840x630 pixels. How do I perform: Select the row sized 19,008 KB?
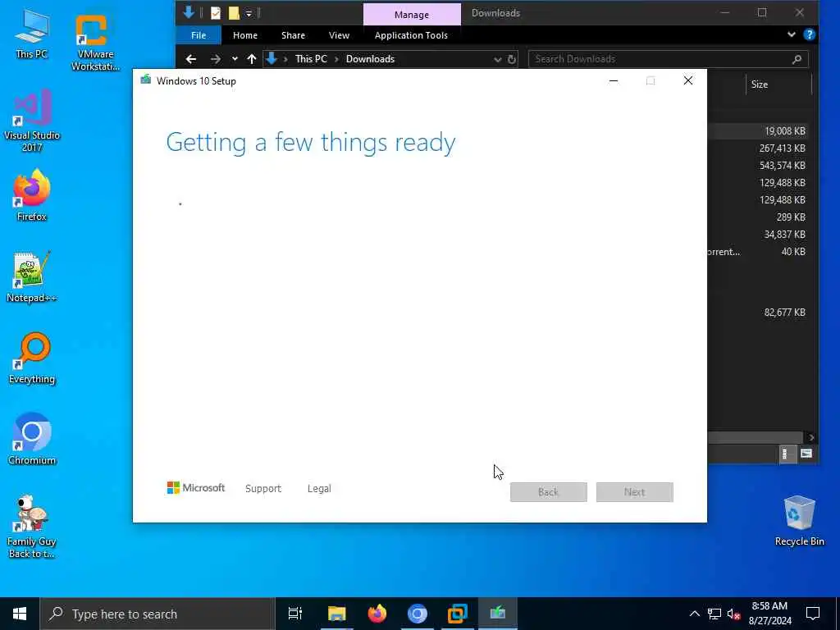click(760, 130)
